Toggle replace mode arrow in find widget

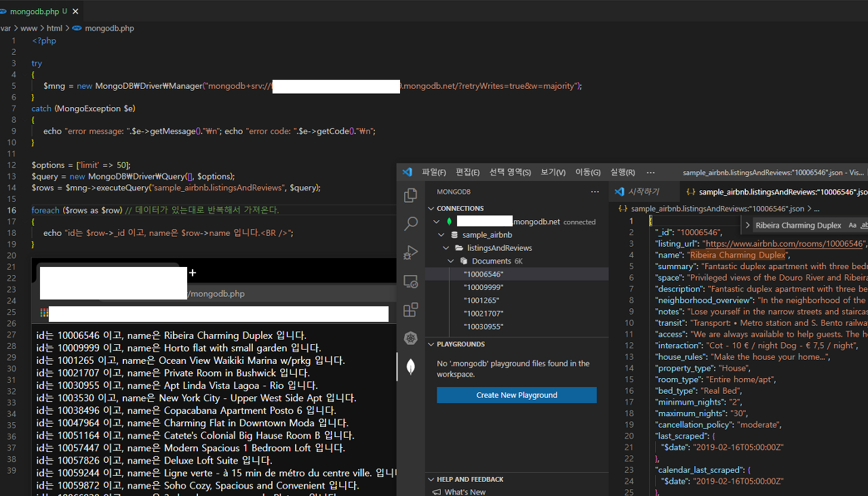747,225
